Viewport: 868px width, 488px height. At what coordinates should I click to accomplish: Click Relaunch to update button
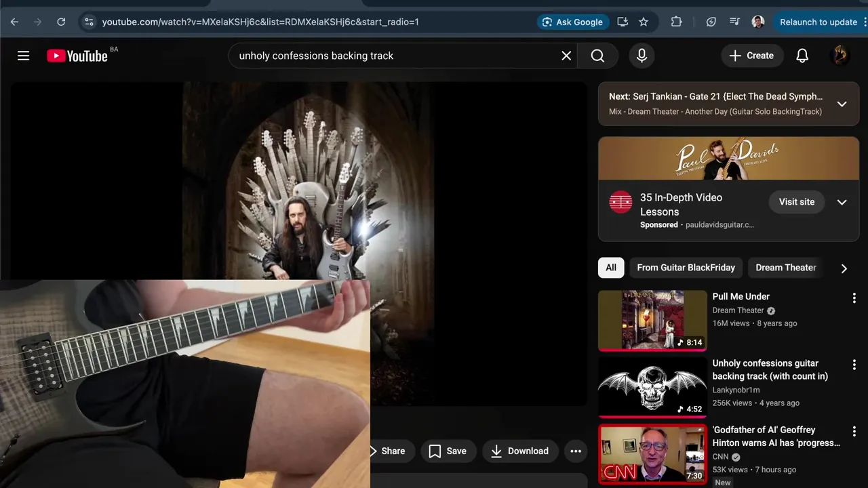(x=818, y=22)
